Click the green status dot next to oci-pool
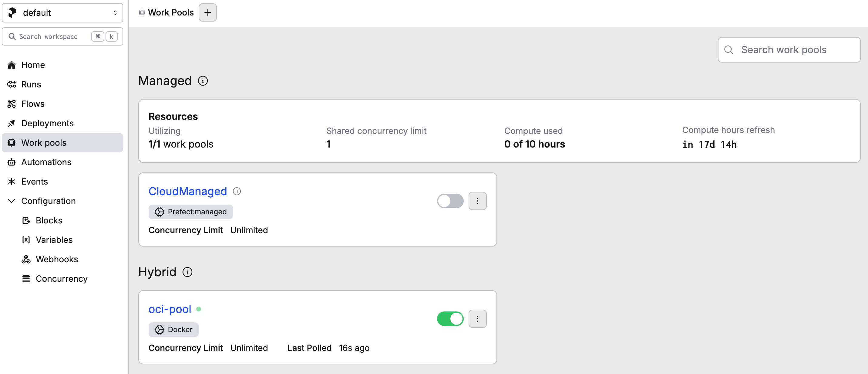Screen dimensions: 868x374 pos(199,309)
